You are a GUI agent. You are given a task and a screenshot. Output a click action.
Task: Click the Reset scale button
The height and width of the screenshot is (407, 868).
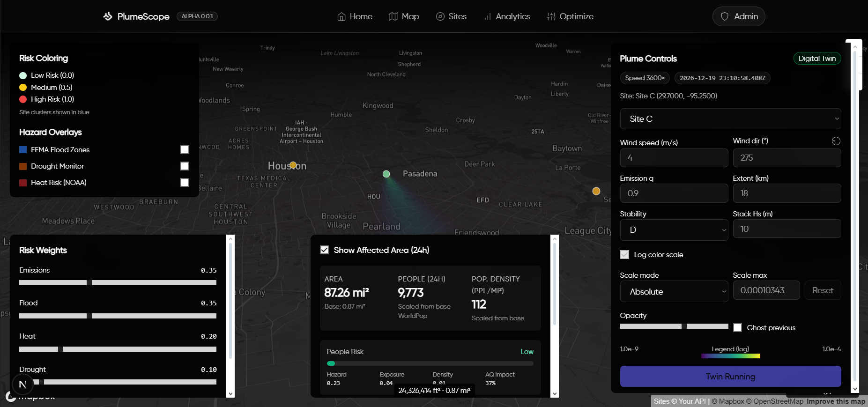[823, 290]
